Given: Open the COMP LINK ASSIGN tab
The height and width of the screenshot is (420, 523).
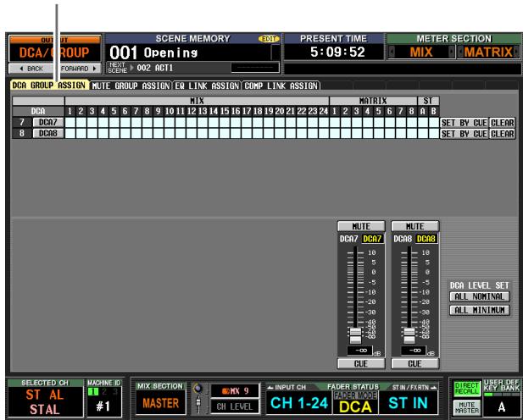Looking at the screenshot, I should click(281, 86).
